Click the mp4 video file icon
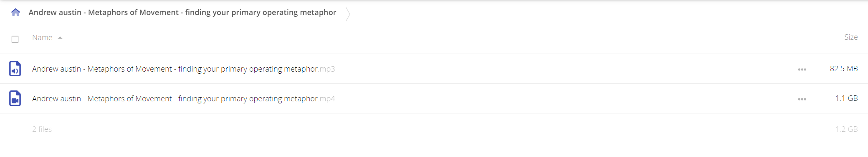 click(x=15, y=98)
